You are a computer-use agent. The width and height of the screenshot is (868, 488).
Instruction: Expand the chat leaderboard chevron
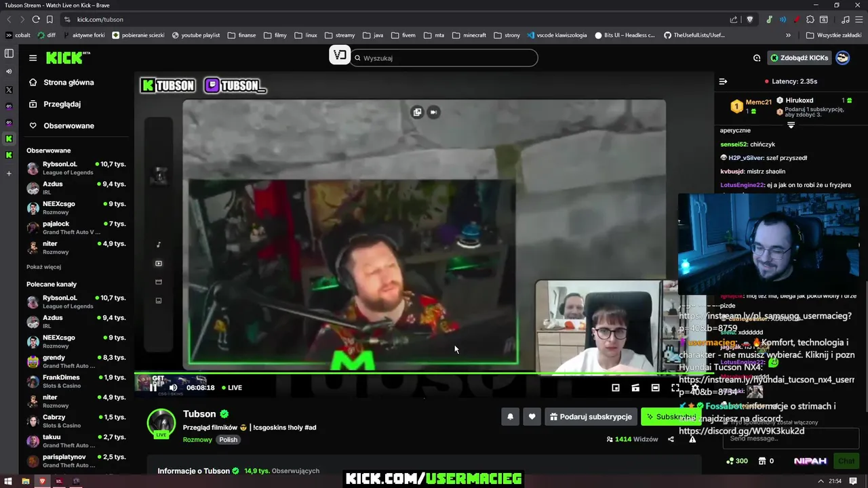(791, 125)
